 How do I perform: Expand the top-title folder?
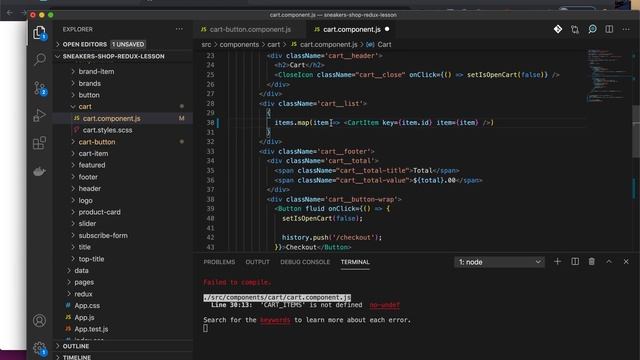pos(91,259)
